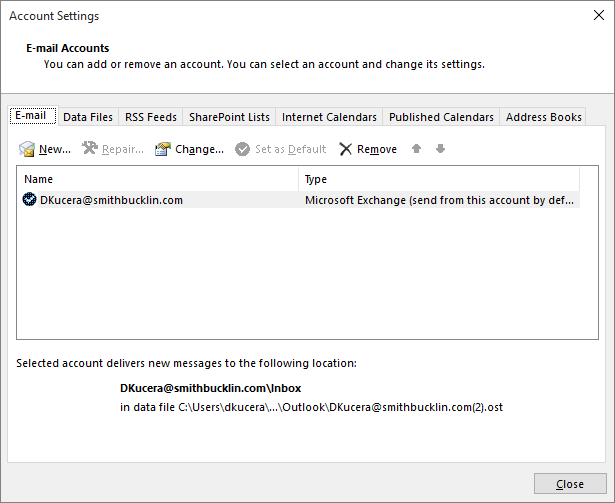The width and height of the screenshot is (615, 503).
Task: Open the Address Books tab
Action: (543, 117)
